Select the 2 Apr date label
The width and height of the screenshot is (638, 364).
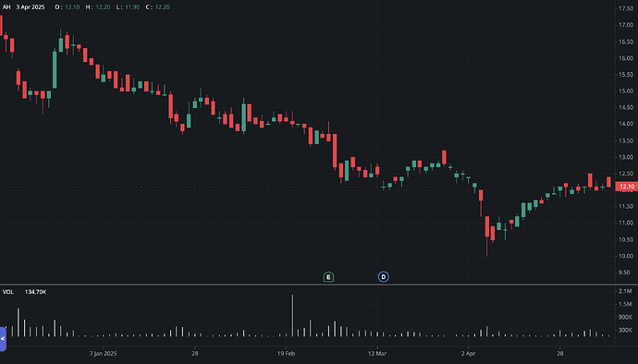pos(468,354)
